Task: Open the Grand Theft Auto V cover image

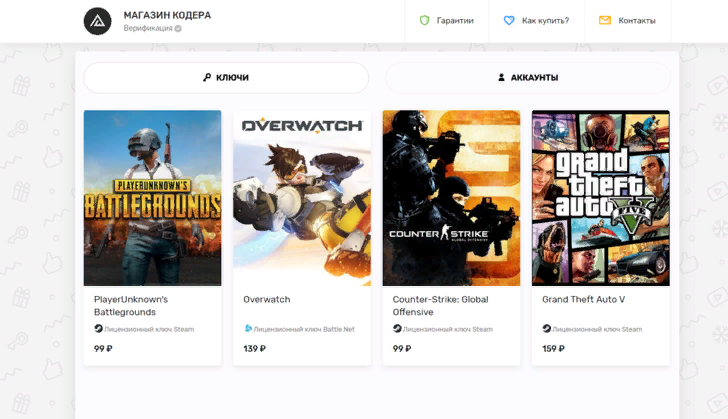Action: [x=601, y=198]
